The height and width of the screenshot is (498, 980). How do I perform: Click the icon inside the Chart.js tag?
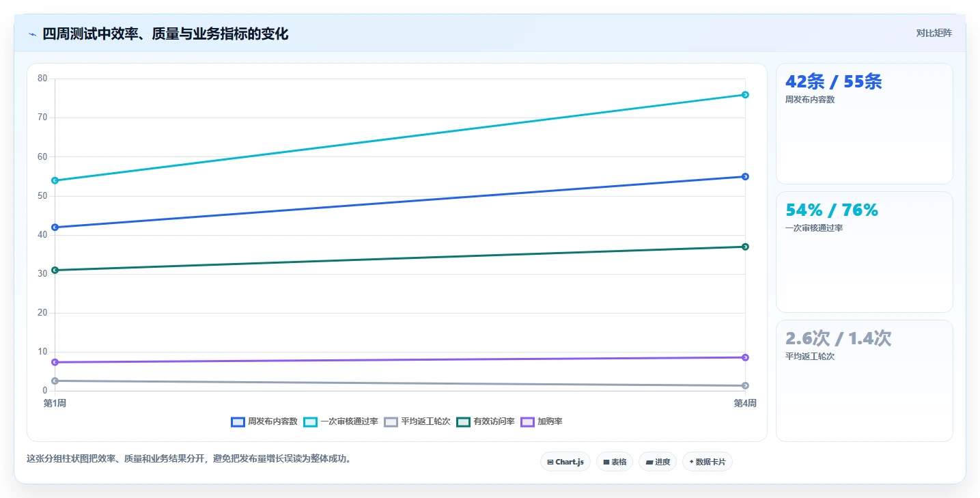coord(550,462)
